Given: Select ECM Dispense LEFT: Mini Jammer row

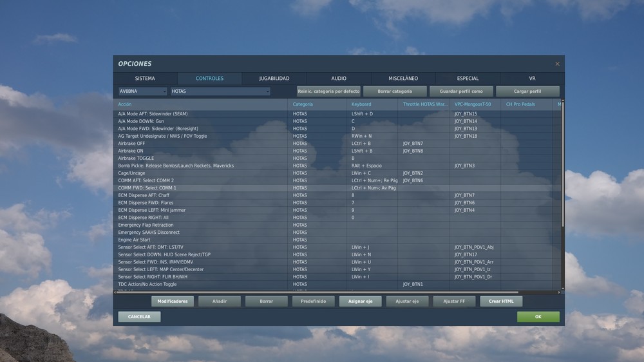Looking at the screenshot, I should [x=337, y=210].
